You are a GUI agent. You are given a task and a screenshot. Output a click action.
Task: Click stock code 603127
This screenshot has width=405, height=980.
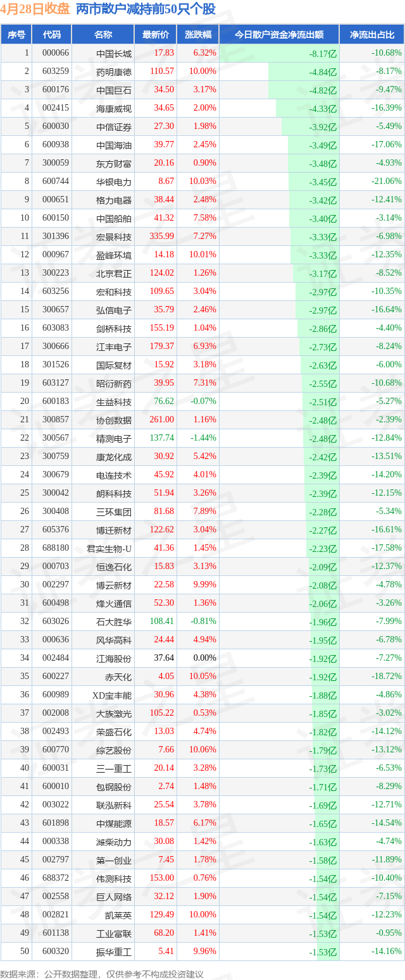click(56, 383)
